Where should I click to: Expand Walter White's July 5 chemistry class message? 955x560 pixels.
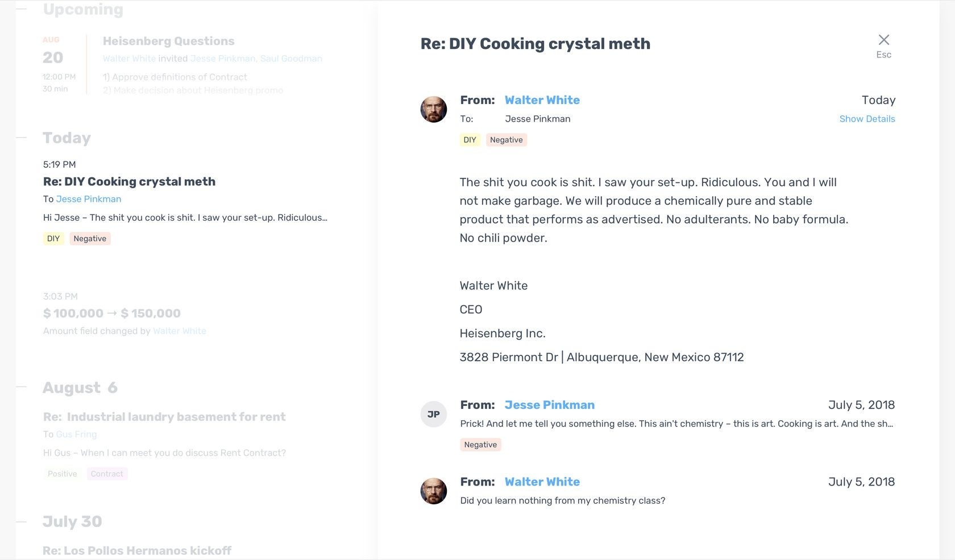[563, 500]
